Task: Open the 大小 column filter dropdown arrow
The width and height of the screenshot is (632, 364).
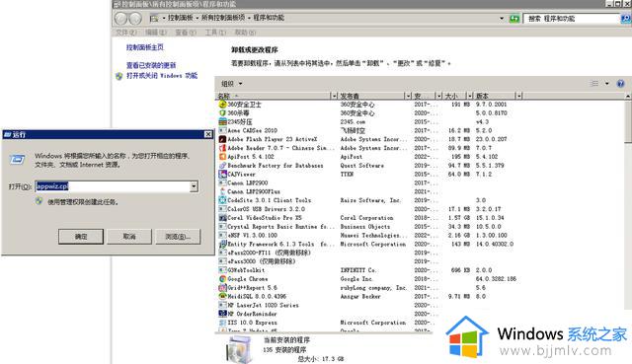Action: pyautogui.click(x=470, y=96)
